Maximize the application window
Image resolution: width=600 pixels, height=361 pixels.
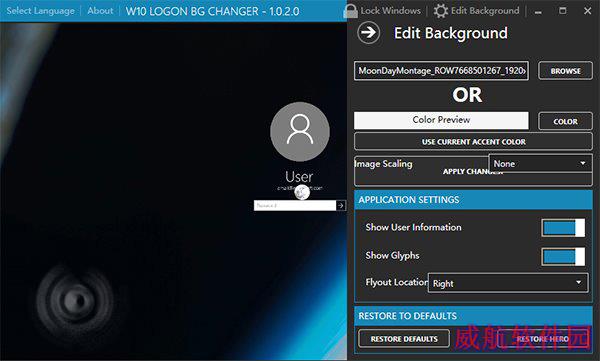tap(562, 11)
